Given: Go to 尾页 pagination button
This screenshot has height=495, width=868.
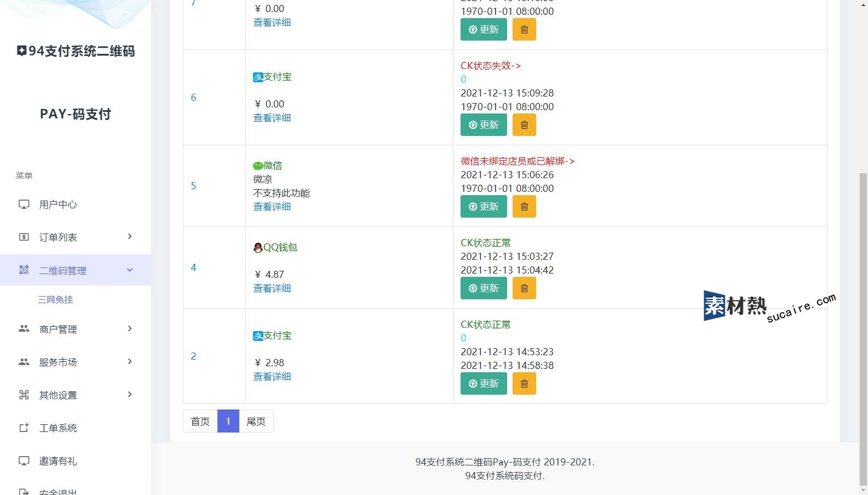Looking at the screenshot, I should coord(256,421).
